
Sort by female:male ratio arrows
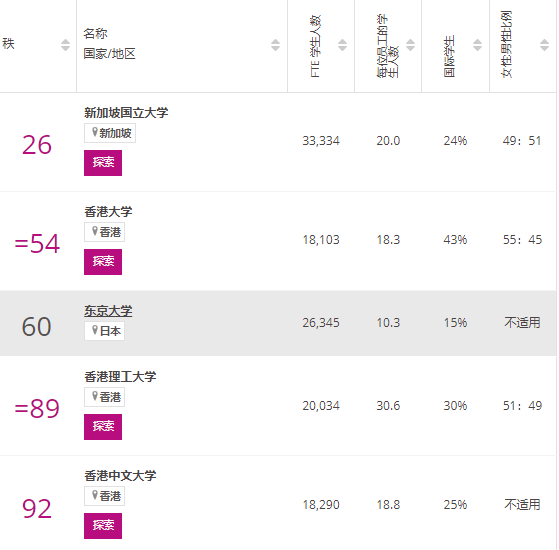[x=544, y=45]
